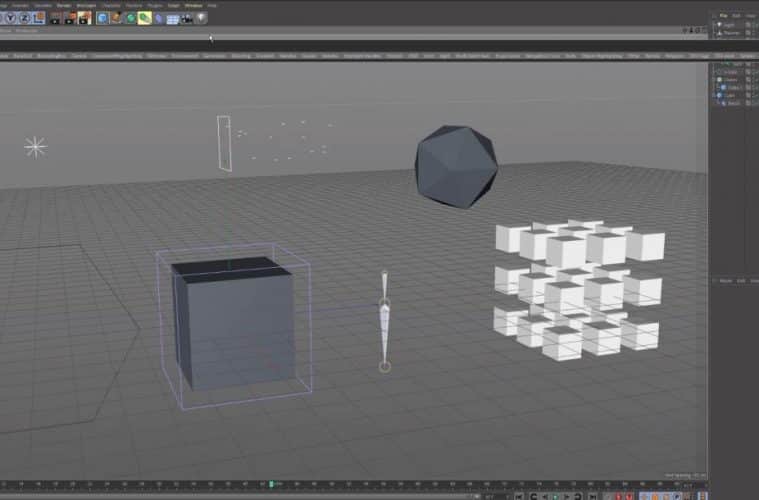Toggle the Z axis lock button
The width and height of the screenshot is (759, 500).
click(25, 18)
